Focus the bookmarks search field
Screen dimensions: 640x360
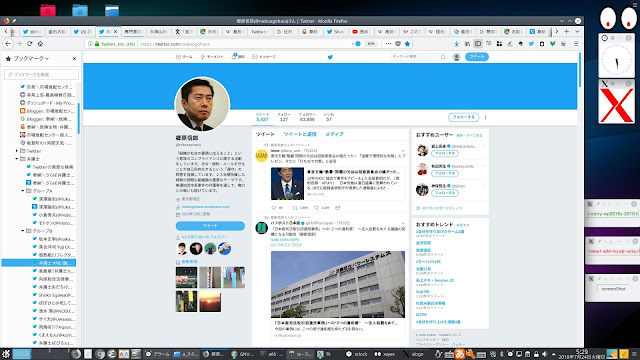click(42, 74)
